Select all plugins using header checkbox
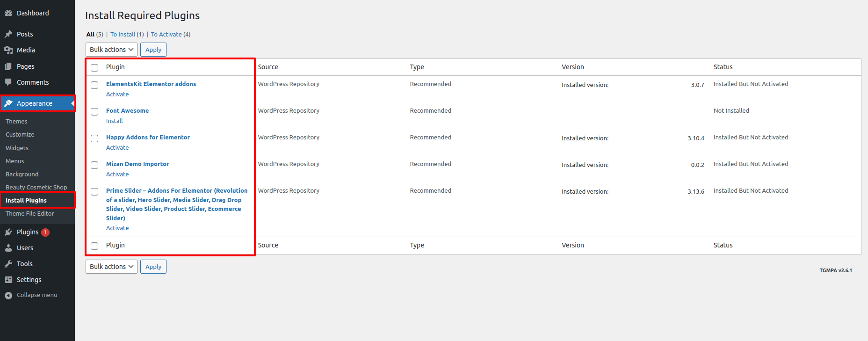The height and width of the screenshot is (341, 868). (94, 68)
